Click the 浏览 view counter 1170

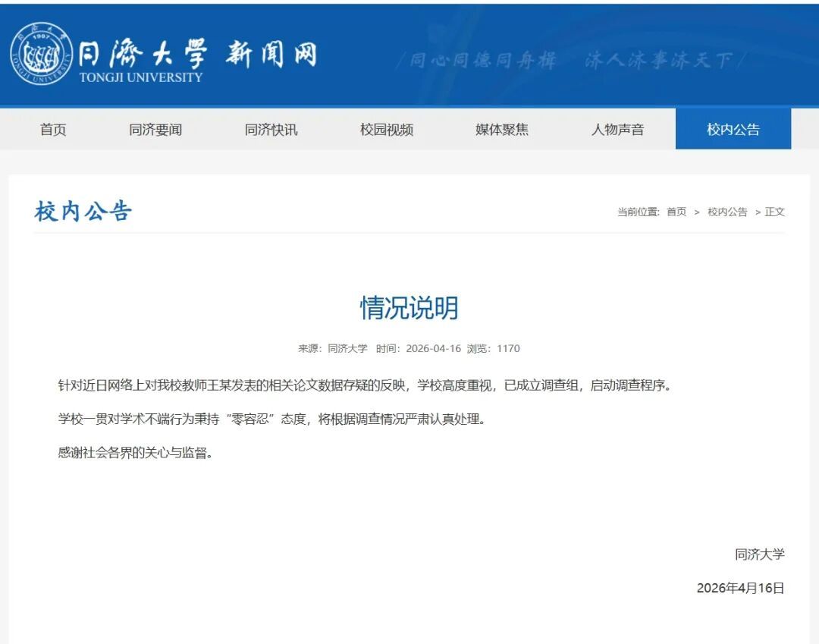(510, 348)
